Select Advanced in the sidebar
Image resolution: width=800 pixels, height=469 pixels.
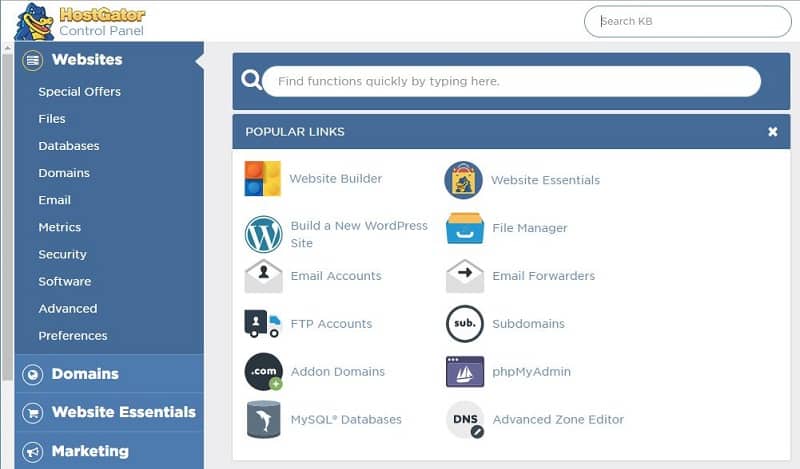pyautogui.click(x=68, y=308)
